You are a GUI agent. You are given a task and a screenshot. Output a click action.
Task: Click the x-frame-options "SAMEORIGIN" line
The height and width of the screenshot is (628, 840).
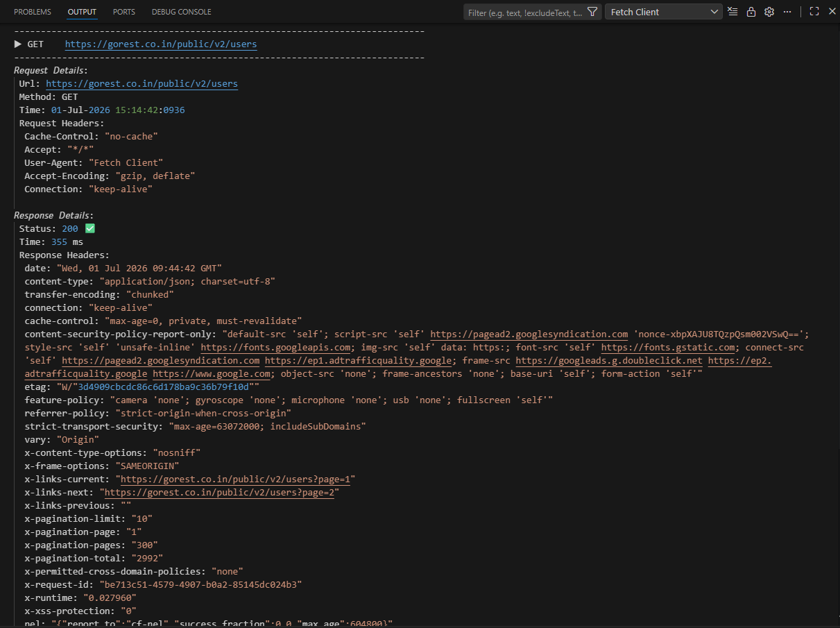coord(102,466)
